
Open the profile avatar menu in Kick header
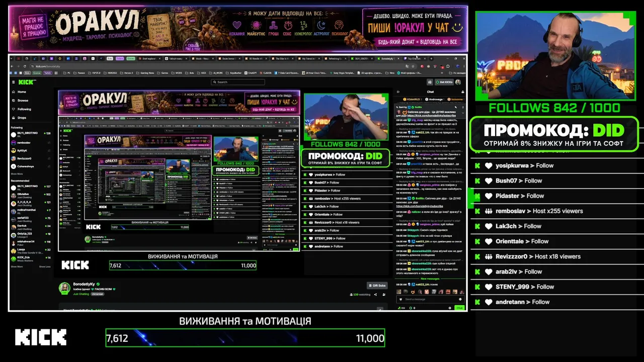[459, 82]
